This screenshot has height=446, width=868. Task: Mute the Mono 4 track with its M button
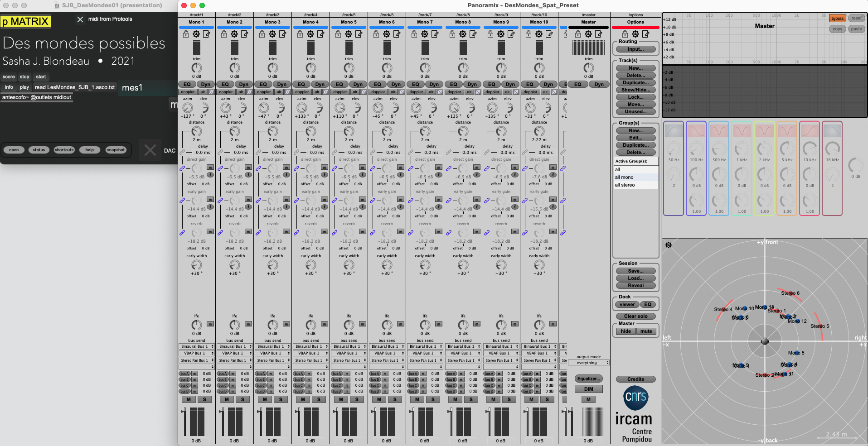[303, 399]
